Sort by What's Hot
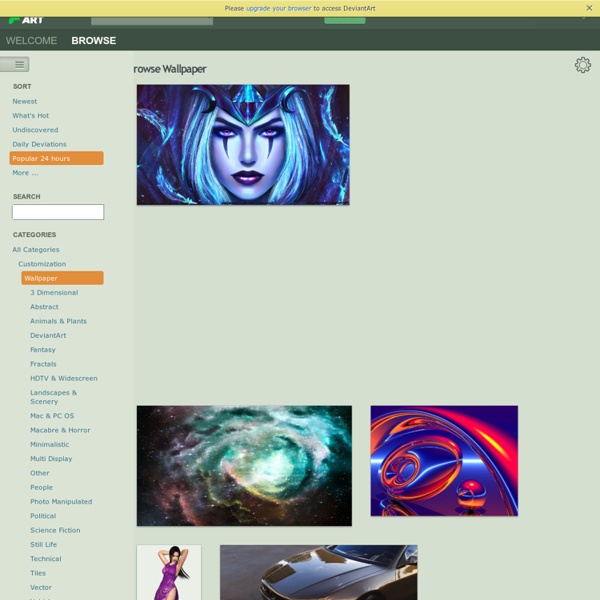Screen dimensions: 600x600 coord(31,116)
